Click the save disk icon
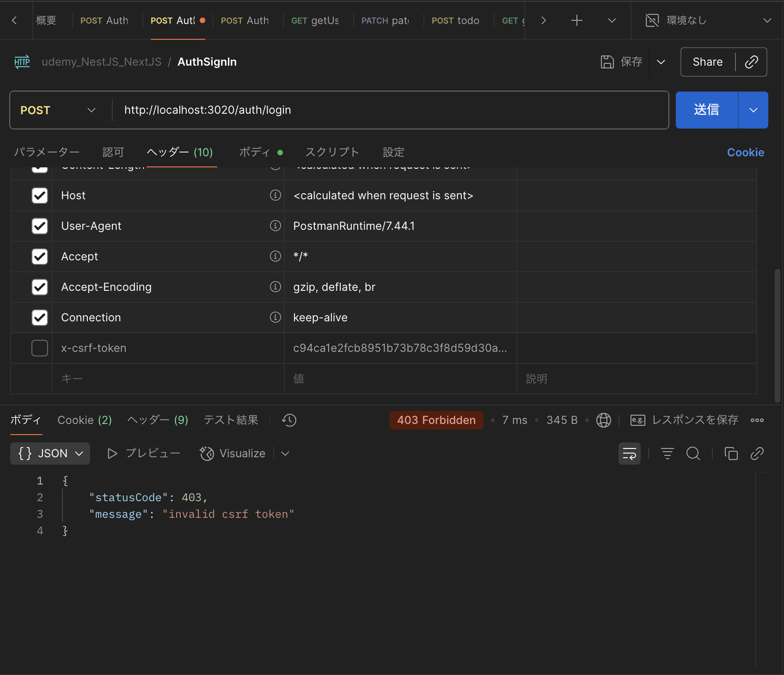This screenshot has height=675, width=784. coord(607,62)
